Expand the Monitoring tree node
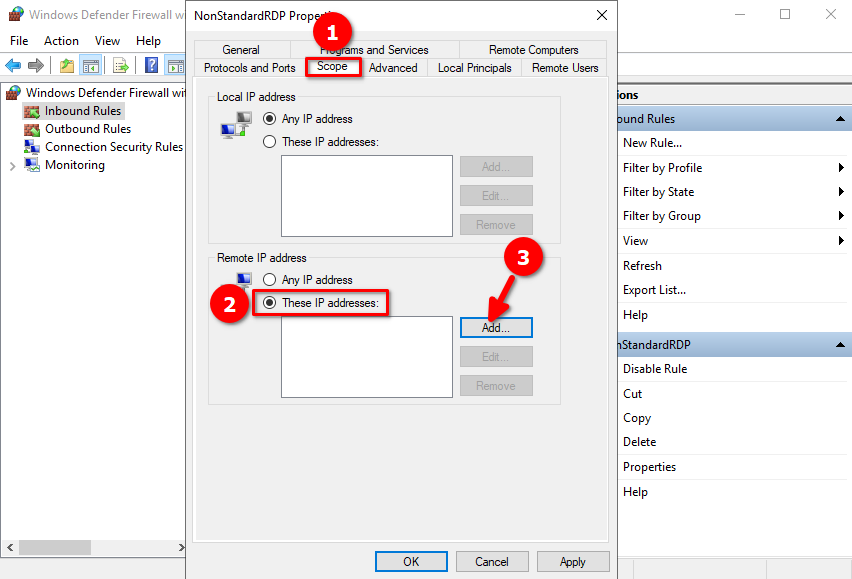The width and height of the screenshot is (852, 579). pyautogui.click(x=12, y=166)
